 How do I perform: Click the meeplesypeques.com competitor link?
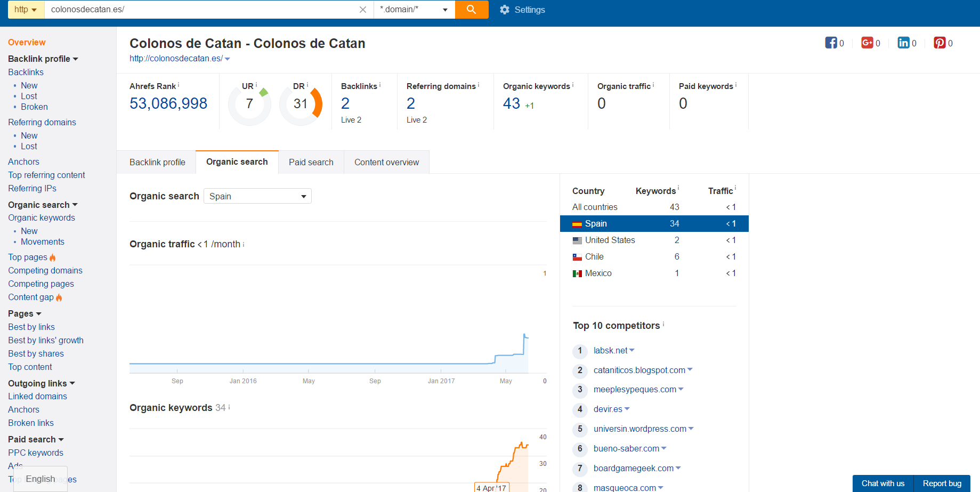[x=635, y=390]
